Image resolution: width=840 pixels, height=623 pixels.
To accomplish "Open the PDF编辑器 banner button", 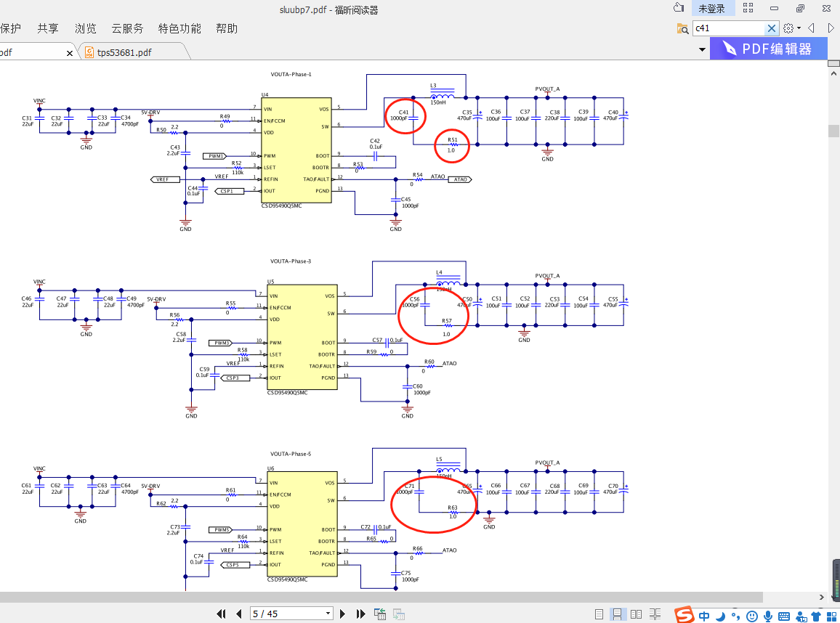I will point(768,49).
